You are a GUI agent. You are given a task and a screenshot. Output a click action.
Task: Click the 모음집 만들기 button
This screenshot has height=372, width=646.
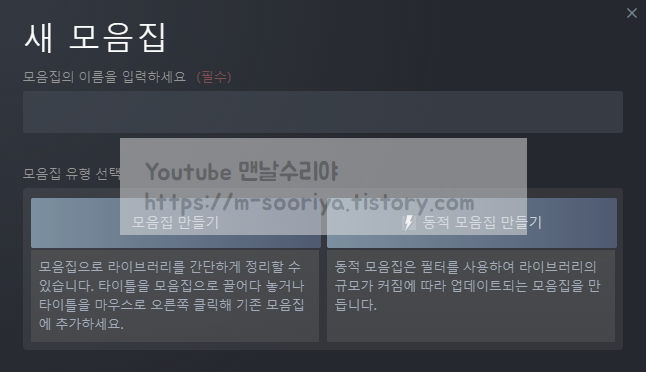click(176, 223)
